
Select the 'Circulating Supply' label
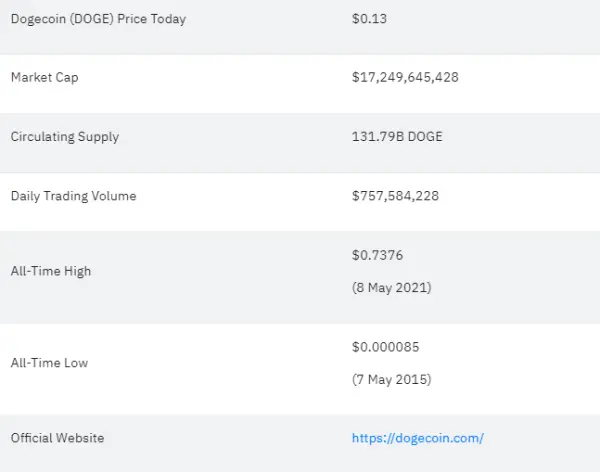(x=65, y=137)
